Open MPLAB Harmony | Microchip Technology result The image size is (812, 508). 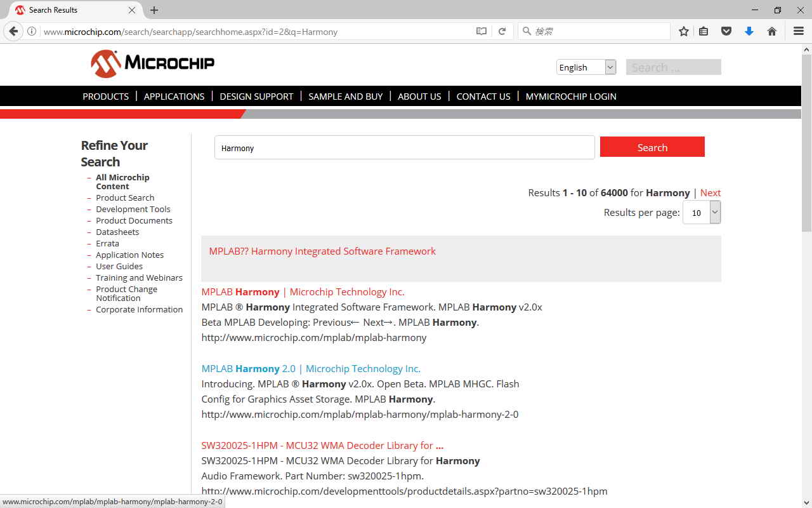pos(303,291)
